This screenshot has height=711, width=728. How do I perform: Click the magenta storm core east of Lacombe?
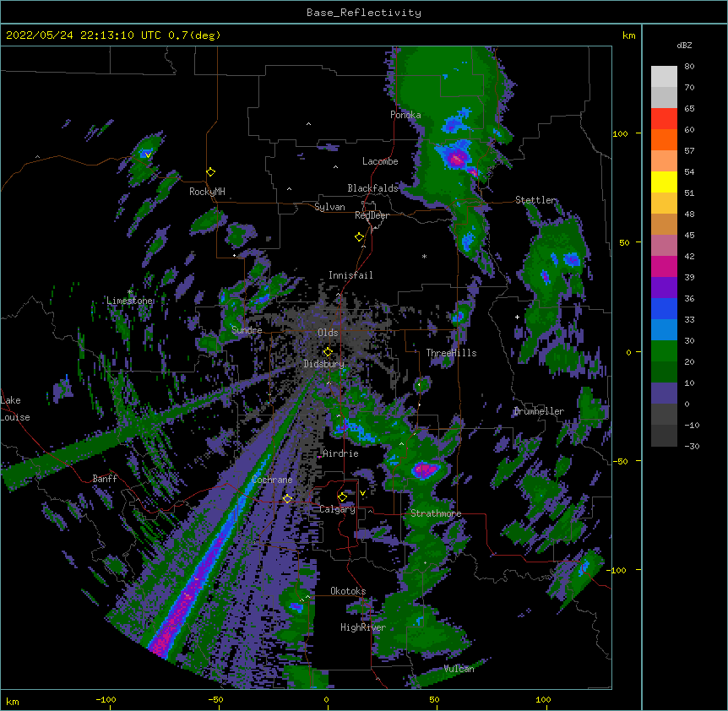coord(457,160)
